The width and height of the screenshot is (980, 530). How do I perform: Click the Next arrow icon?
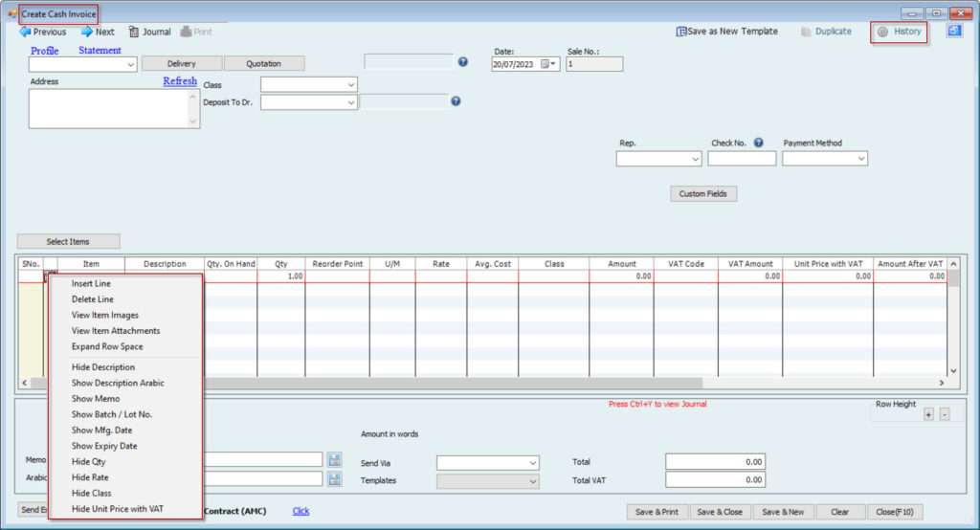pos(86,32)
